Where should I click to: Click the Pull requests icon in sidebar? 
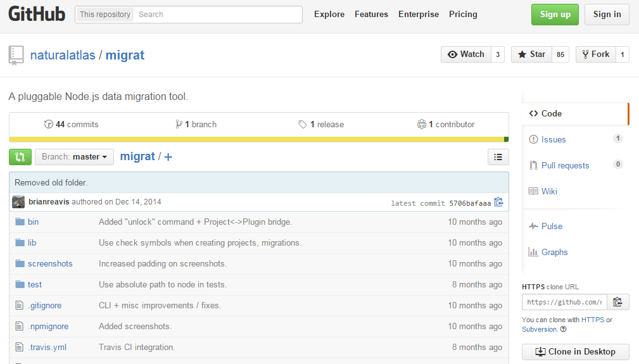(533, 165)
